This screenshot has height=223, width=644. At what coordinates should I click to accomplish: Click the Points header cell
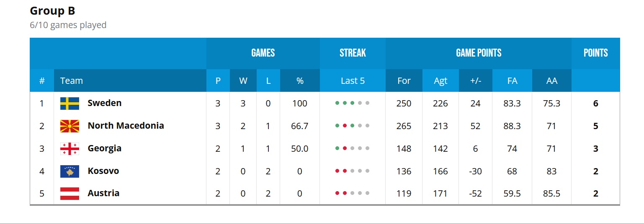click(x=595, y=53)
